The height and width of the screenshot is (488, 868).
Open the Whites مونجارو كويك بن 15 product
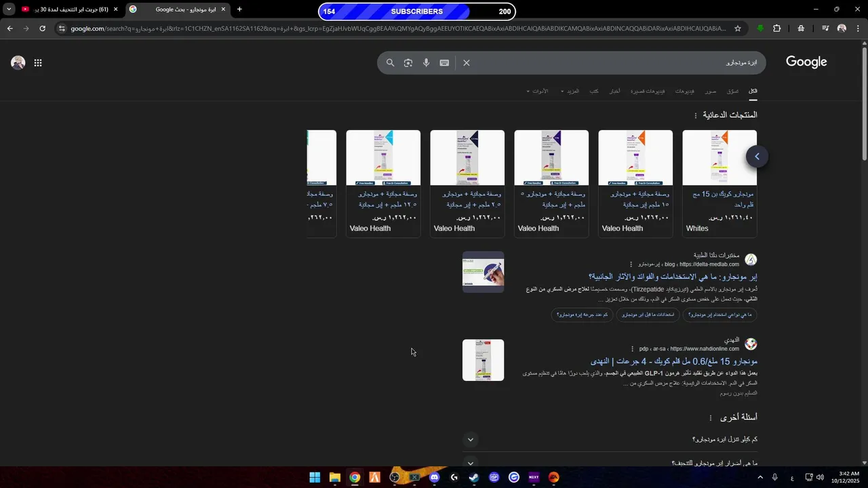[719, 183]
